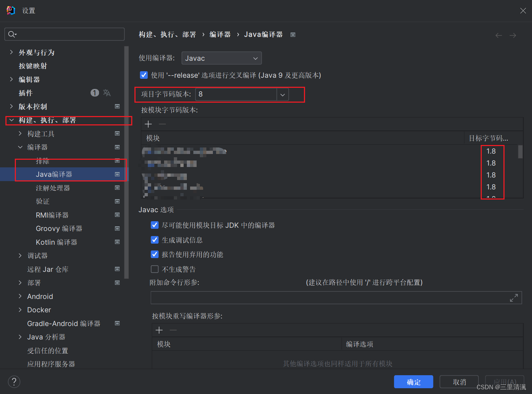The height and width of the screenshot is (394, 532).
Task: Collapse 构建、执行、部署 tree node
Action: [11, 120]
